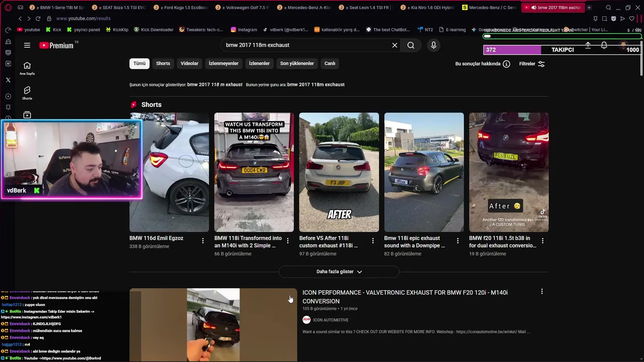Open the Opera snapshot tool icon
The height and width of the screenshot is (362, 644).
click(604, 19)
